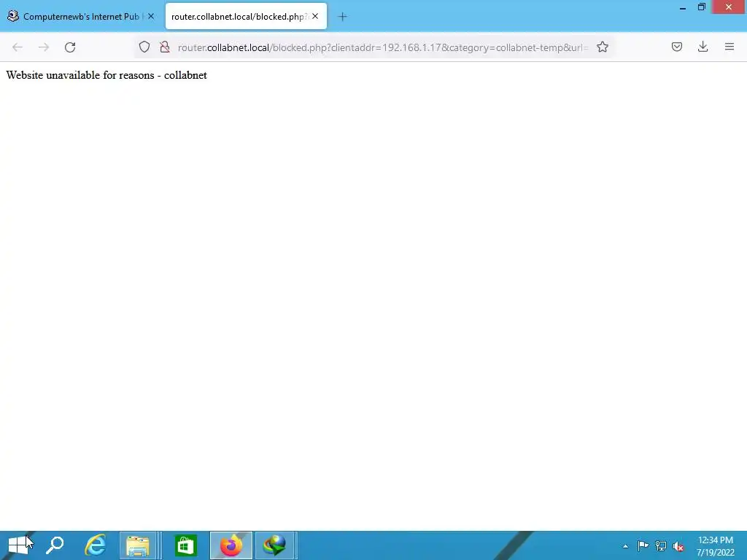This screenshot has height=560, width=747.
Task: Select the router.collabnet.local blocked.php tab
Action: tap(246, 16)
